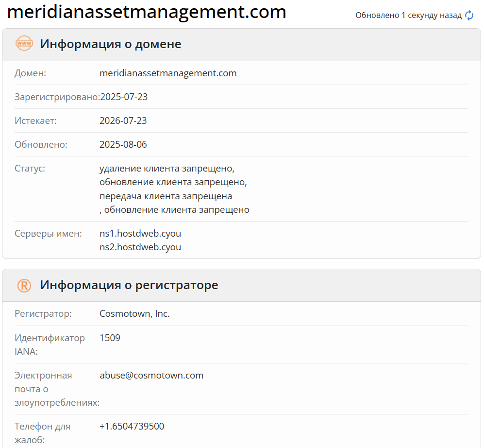Click the 'Серверы имен:' label
This screenshot has width=484, height=448.
coord(48,233)
